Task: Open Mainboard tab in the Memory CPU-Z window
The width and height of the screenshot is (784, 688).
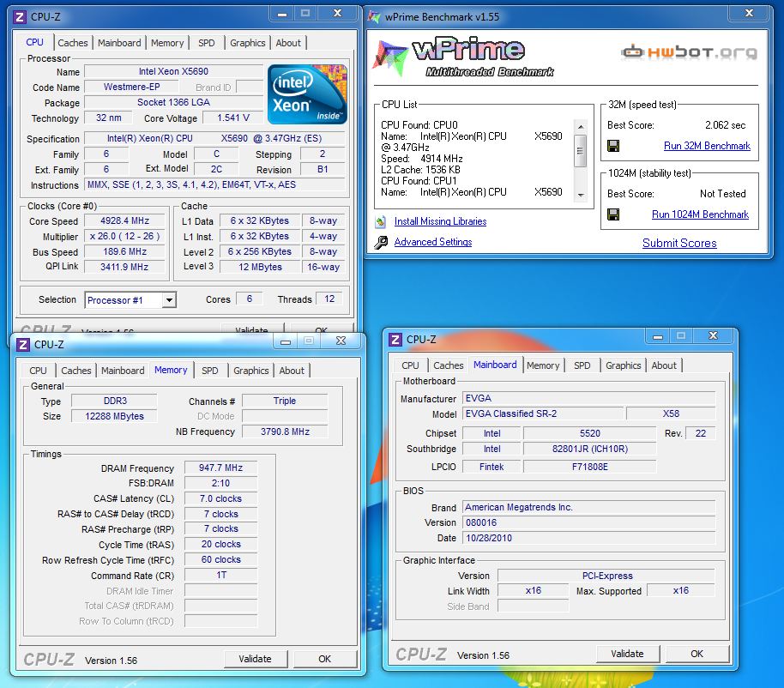Action: (x=123, y=371)
